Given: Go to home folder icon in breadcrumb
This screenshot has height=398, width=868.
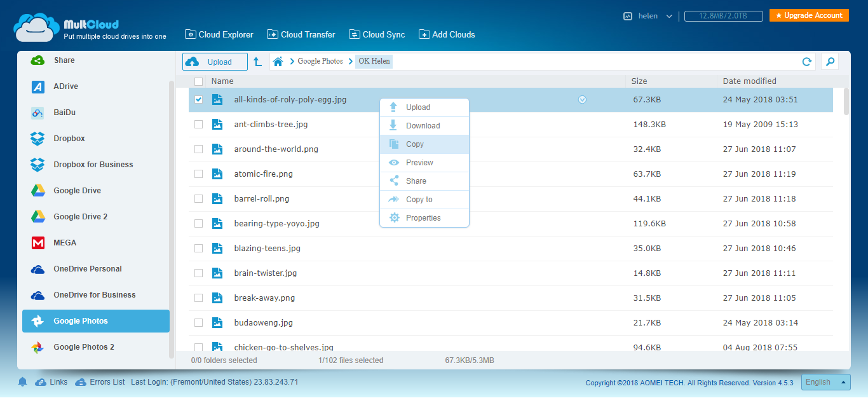Looking at the screenshot, I should click(x=278, y=62).
